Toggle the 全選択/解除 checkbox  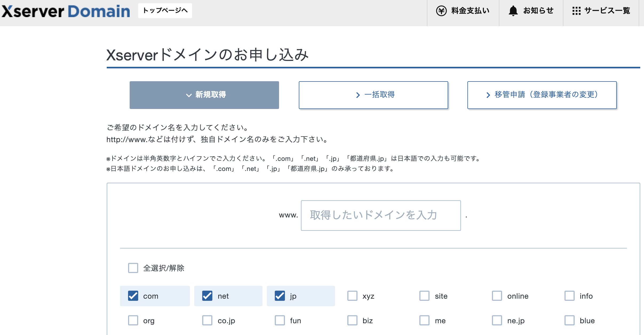[x=133, y=268]
